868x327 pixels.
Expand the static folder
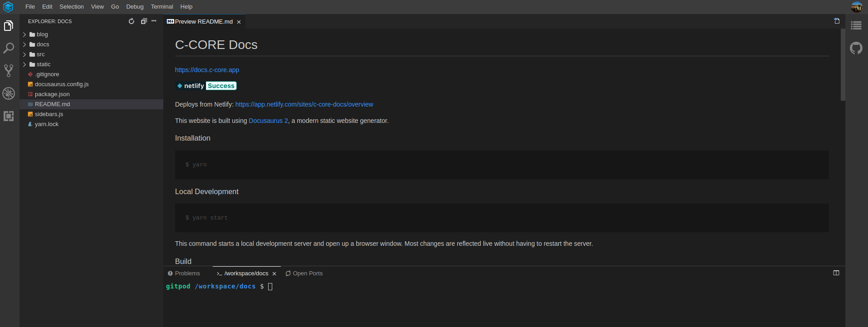pos(43,64)
